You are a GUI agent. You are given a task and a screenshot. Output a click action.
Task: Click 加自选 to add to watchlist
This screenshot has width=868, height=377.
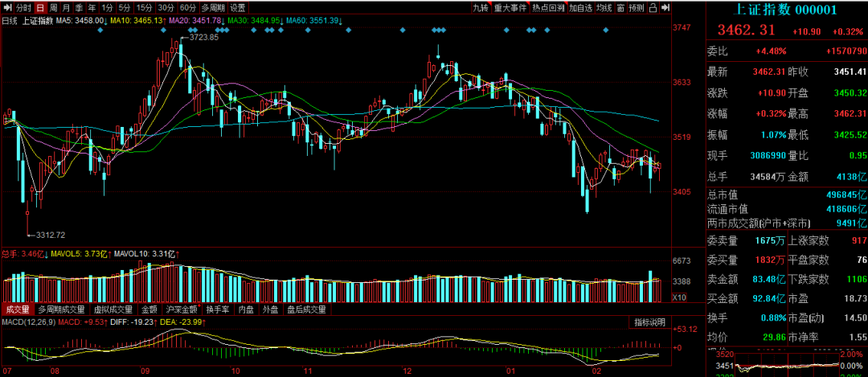(581, 8)
